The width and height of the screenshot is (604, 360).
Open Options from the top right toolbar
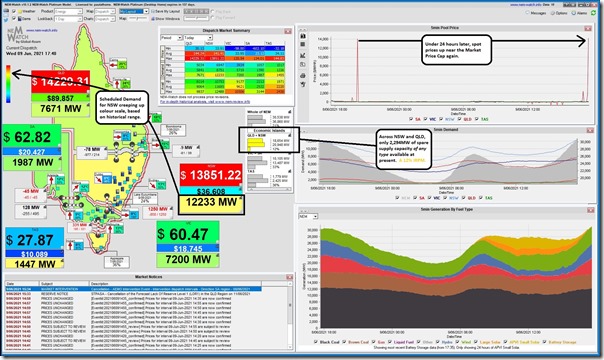pos(559,13)
